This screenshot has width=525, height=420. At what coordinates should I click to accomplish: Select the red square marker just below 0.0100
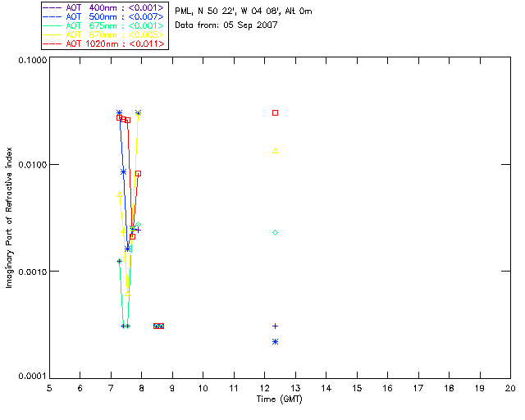click(138, 173)
